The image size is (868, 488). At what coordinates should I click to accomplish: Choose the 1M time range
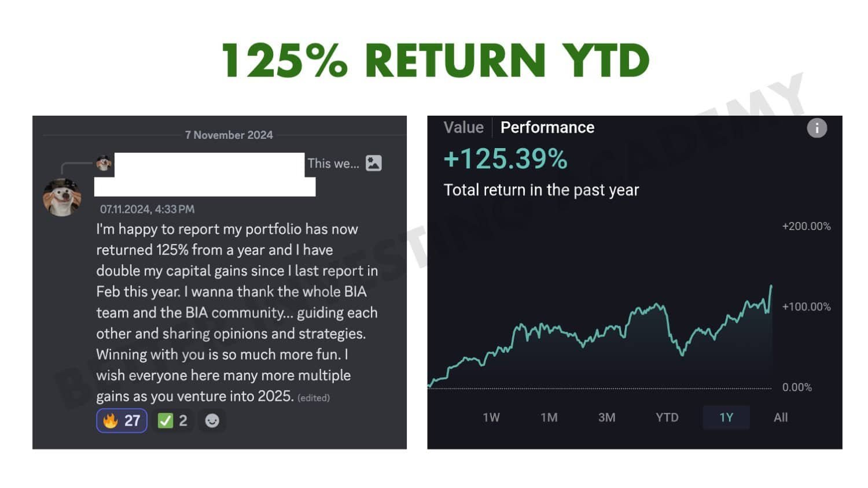point(549,417)
